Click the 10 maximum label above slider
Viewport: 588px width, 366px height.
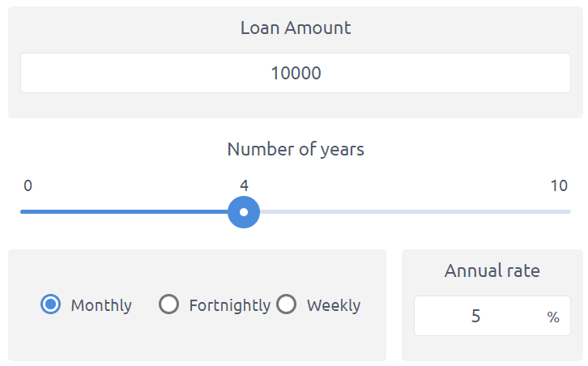click(559, 185)
